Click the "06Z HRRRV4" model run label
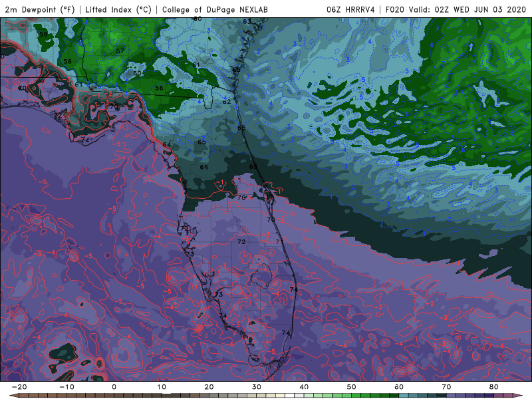 (x=350, y=9)
